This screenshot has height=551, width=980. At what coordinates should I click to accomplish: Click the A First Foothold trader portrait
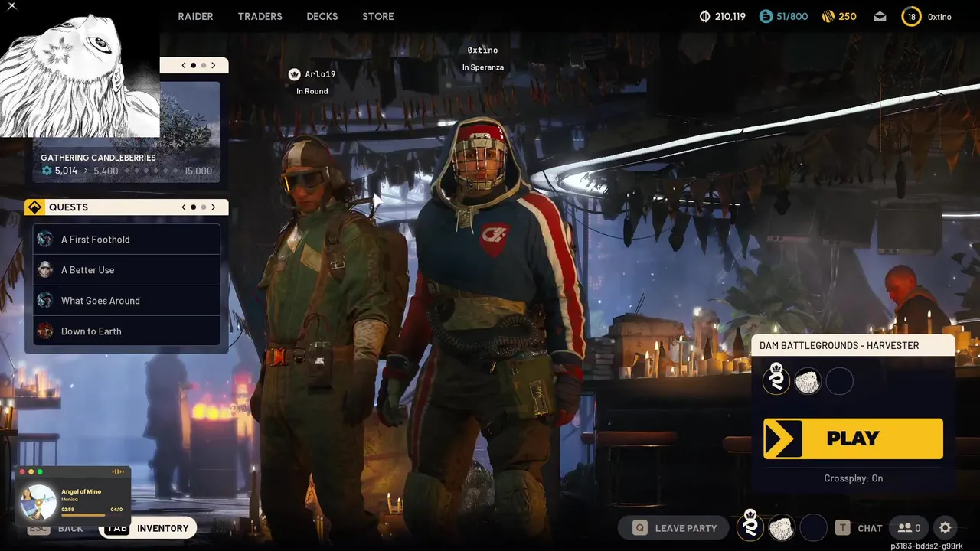[45, 240]
